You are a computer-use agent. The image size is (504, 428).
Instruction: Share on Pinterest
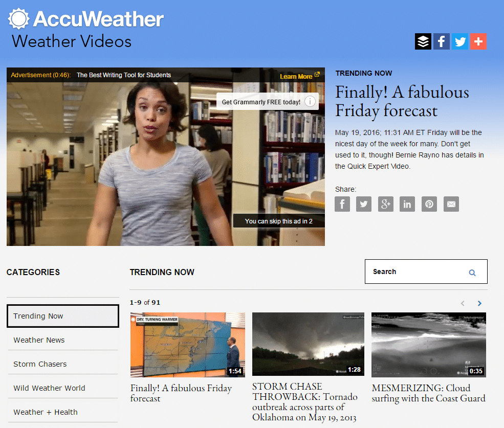[x=429, y=204]
